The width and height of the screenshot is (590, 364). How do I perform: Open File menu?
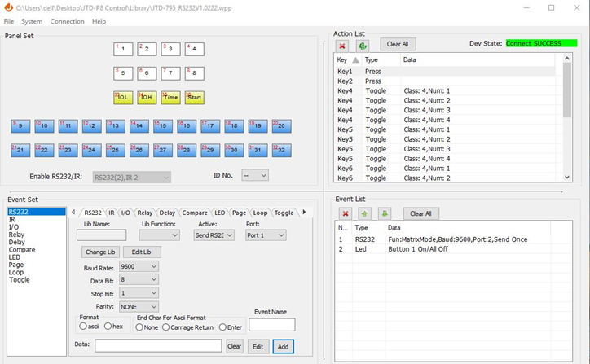[x=9, y=21]
